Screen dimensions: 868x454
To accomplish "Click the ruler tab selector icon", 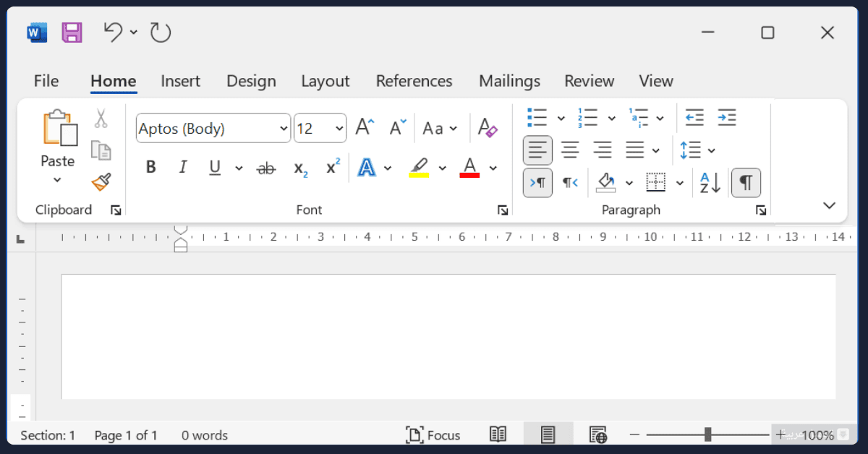I will pyautogui.click(x=20, y=238).
